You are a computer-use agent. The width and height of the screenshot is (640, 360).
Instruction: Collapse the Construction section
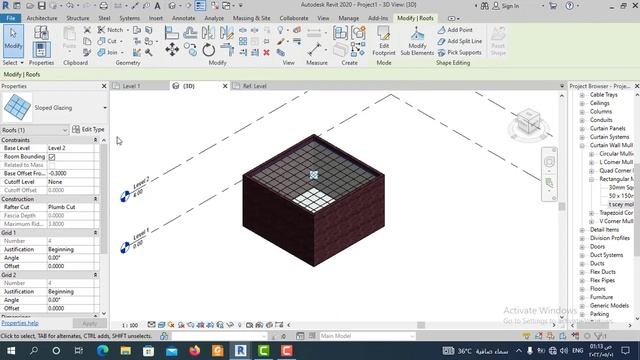tap(96, 199)
